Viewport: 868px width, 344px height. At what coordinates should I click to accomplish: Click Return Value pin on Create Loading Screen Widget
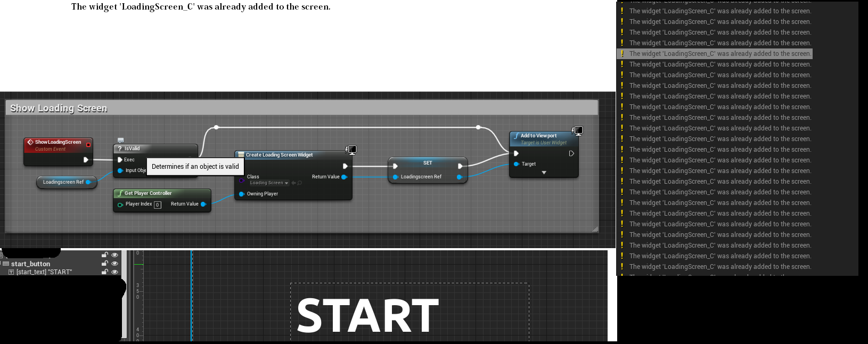point(344,177)
